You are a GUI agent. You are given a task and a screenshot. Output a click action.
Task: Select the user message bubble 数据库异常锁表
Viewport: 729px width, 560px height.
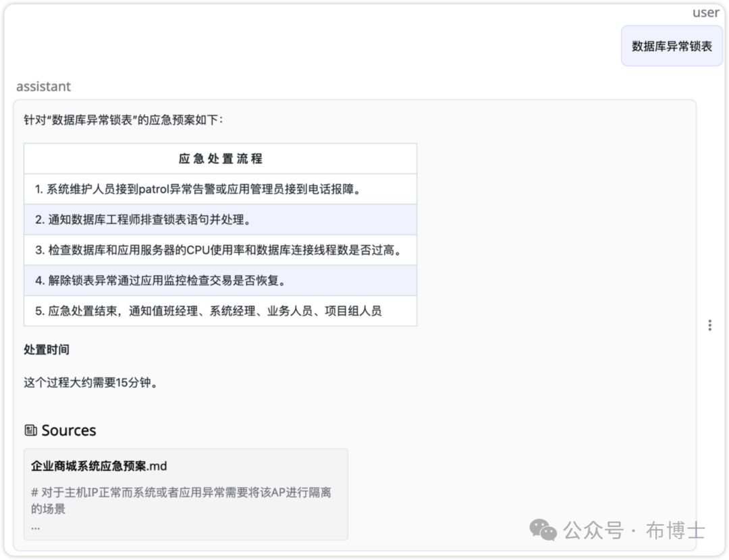point(671,46)
